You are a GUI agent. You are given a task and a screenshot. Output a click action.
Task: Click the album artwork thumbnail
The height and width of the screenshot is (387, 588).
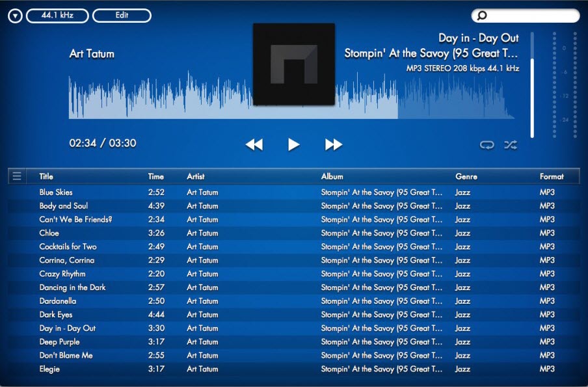point(294,65)
